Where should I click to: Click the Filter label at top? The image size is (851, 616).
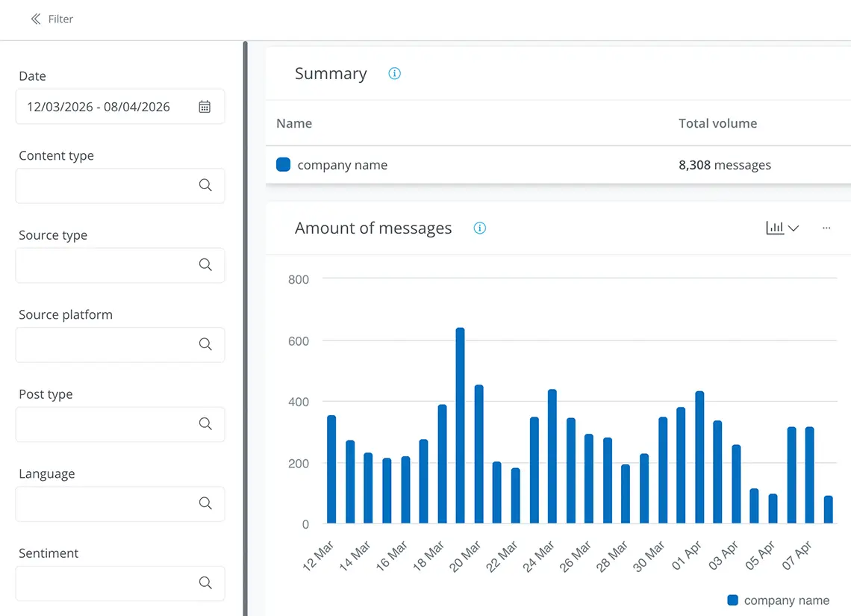pyautogui.click(x=60, y=19)
